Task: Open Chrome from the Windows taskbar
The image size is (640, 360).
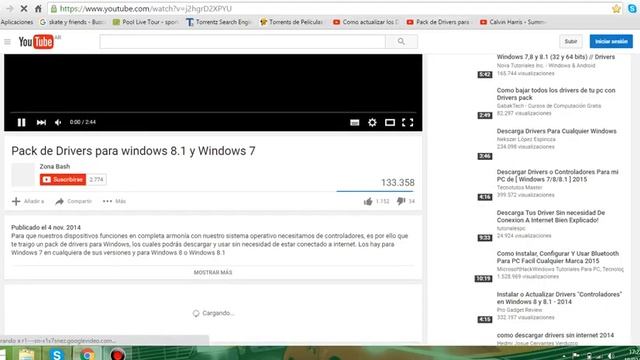Action: [x=87, y=354]
